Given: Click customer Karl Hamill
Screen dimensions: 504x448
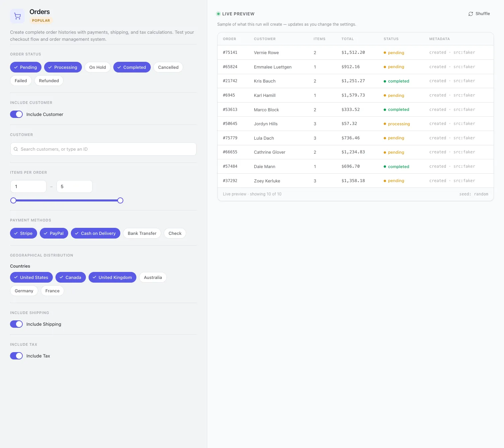Looking at the screenshot, I should (x=265, y=95).
